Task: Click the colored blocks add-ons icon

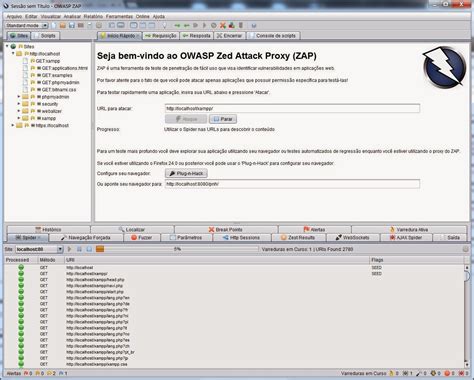Action: pyautogui.click(x=231, y=25)
